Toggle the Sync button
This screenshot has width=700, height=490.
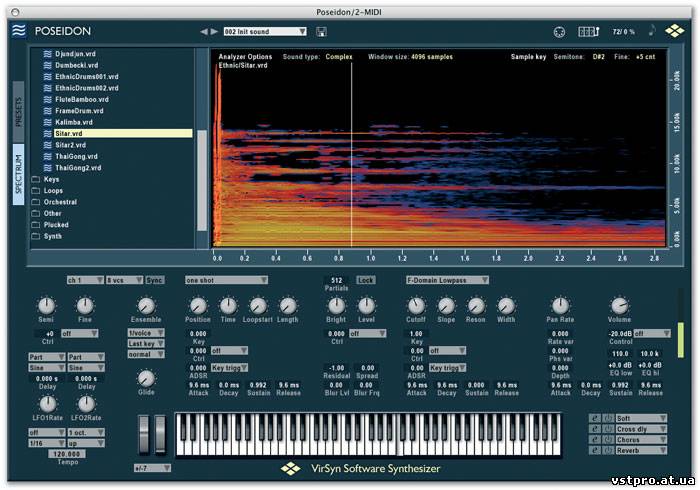point(155,280)
